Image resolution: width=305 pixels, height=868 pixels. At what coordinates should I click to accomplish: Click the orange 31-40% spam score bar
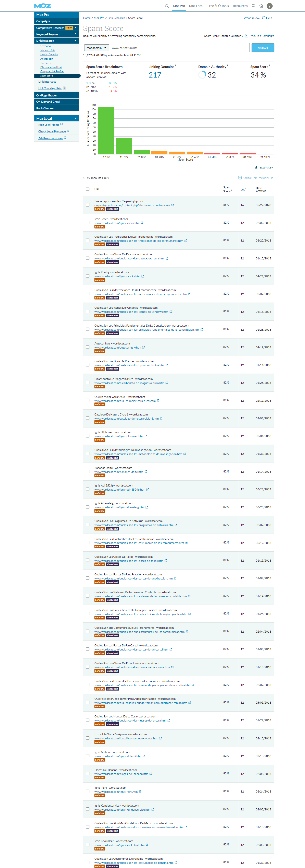coord(159,153)
